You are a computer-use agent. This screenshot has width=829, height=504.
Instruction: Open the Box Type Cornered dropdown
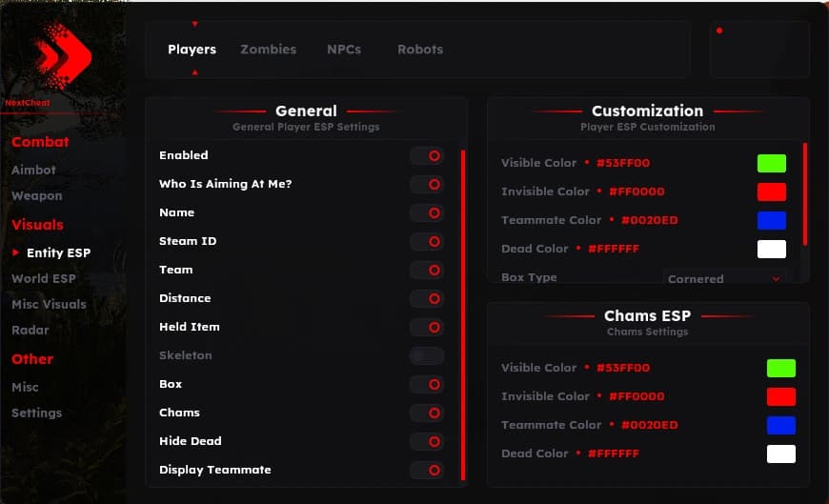click(724, 278)
